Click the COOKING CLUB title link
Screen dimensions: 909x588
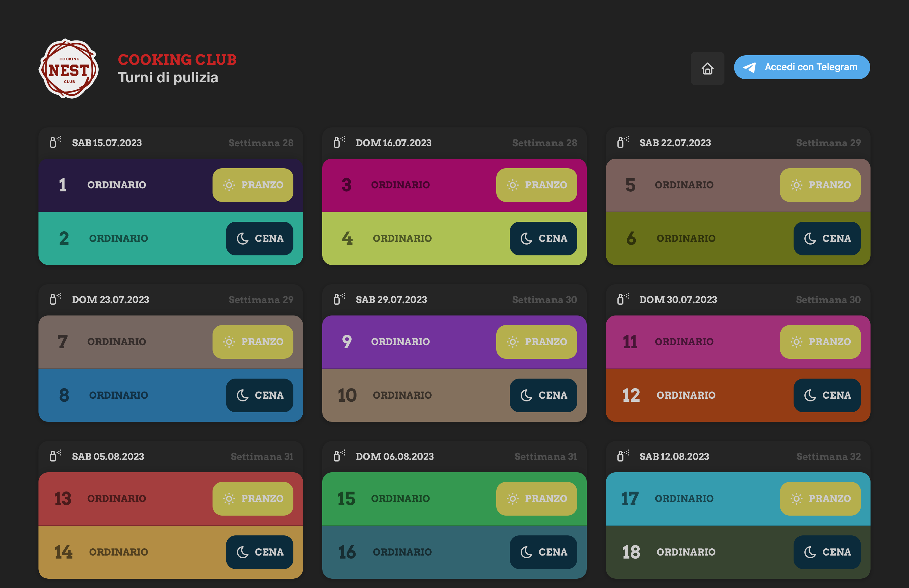click(177, 59)
